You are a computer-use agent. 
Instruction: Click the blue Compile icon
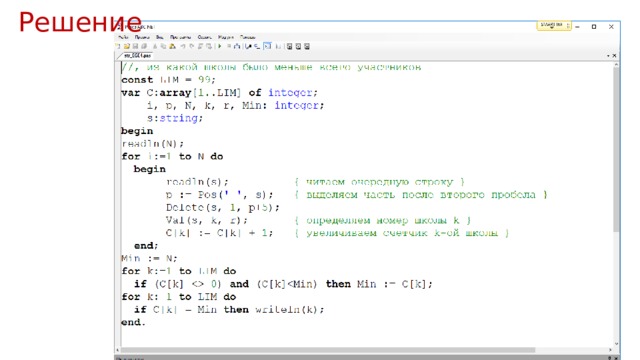(x=237, y=46)
